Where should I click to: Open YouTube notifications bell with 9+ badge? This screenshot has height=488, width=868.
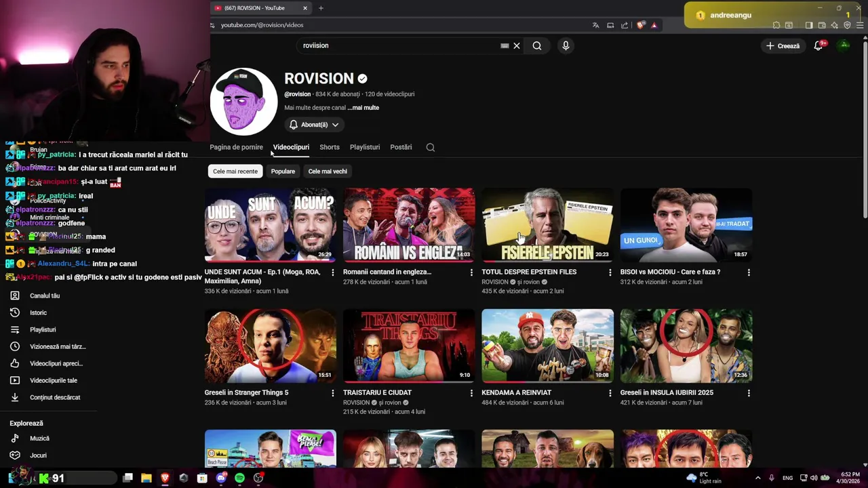(818, 45)
